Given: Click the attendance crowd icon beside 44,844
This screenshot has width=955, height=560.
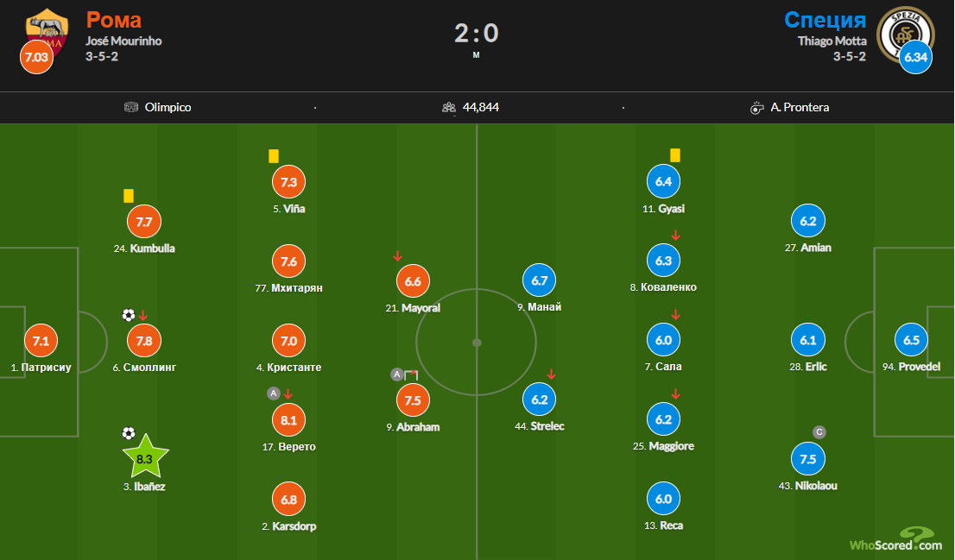Looking at the screenshot, I should [x=449, y=108].
